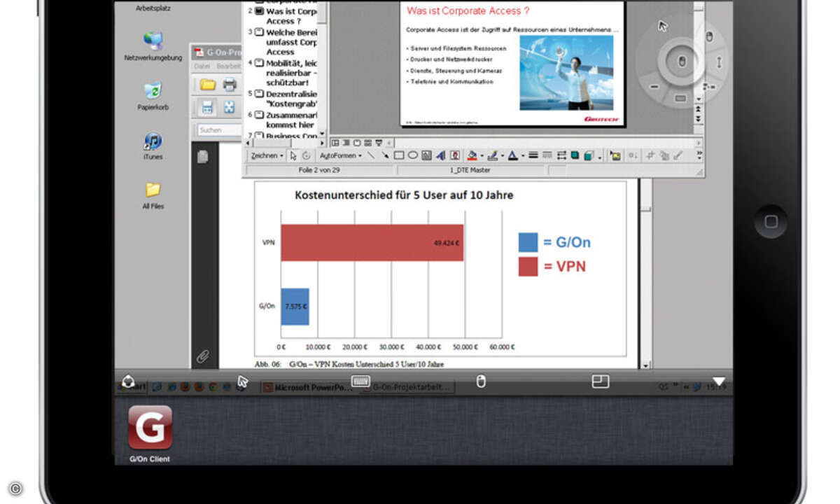This screenshot has height=504, width=840.
Task: Click the blue G/On legend swatch
Action: [x=528, y=242]
